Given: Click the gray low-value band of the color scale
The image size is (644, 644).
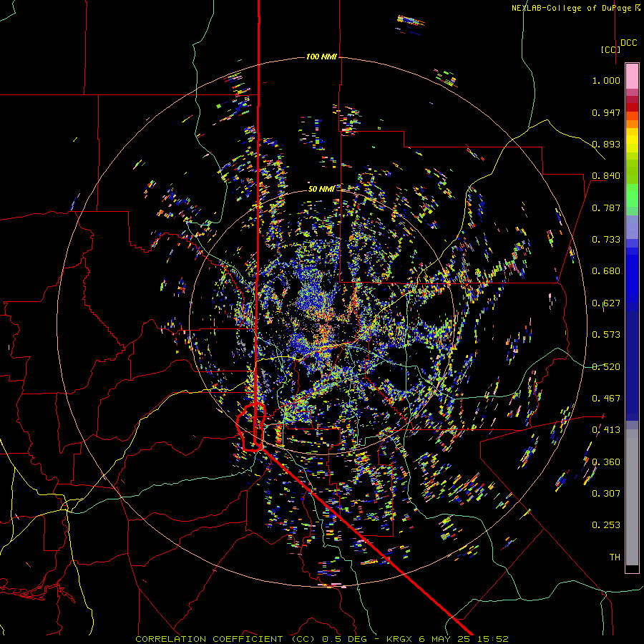Looking at the screenshot, I should coord(632,497).
